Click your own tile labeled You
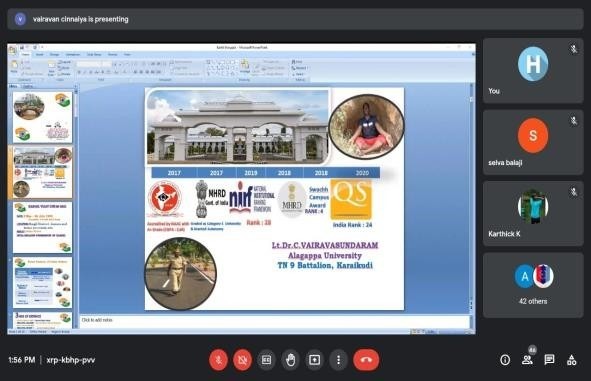This screenshot has width=591, height=381. point(533,70)
